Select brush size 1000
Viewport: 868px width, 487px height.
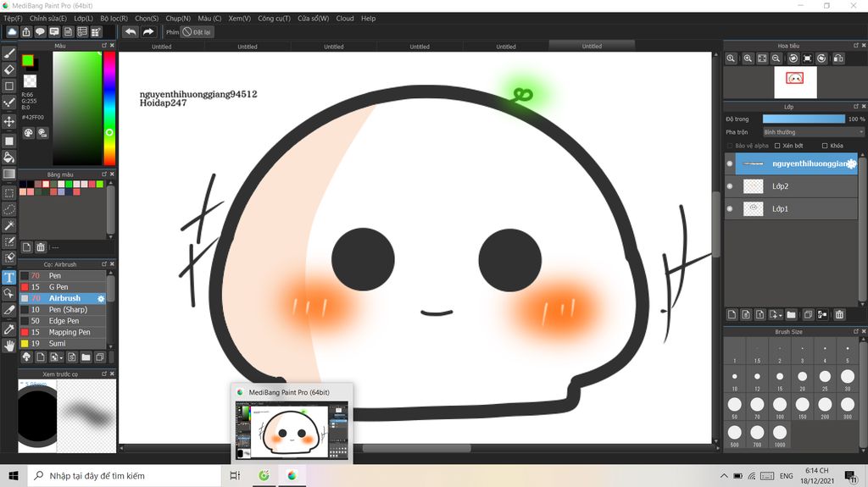pyautogui.click(x=780, y=434)
